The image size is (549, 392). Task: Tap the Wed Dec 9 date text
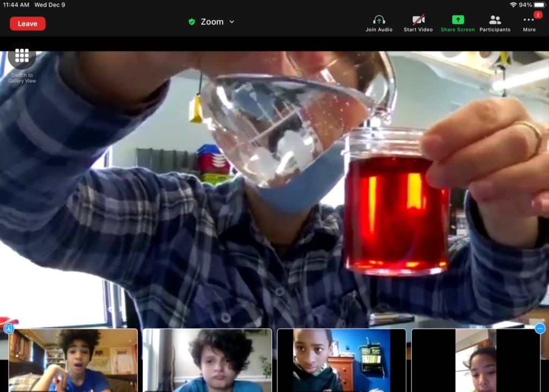pos(50,5)
